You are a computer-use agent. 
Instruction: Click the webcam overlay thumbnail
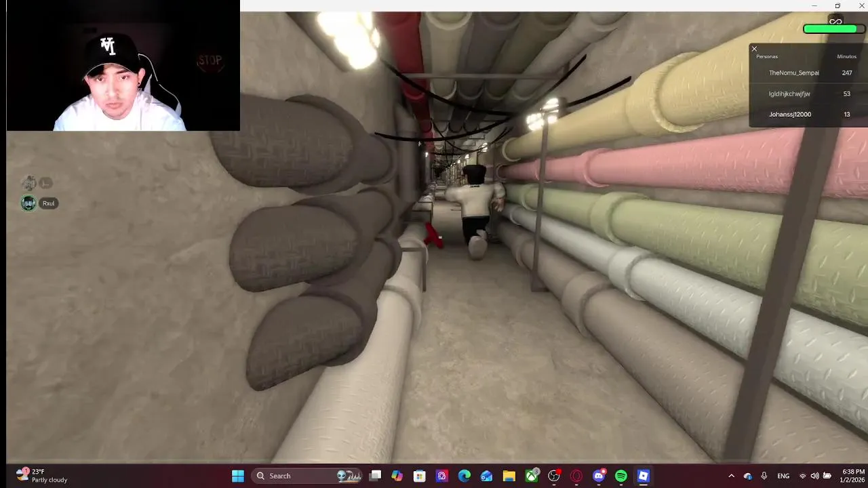(x=123, y=65)
